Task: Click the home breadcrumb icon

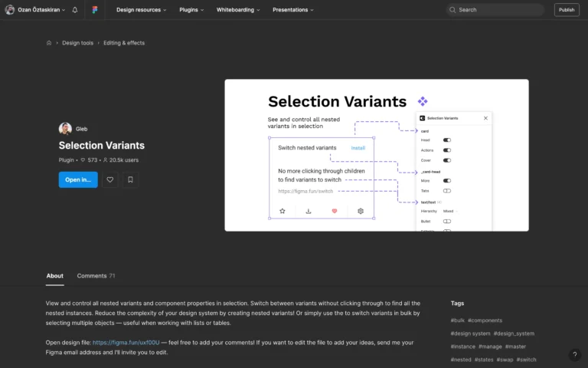Action: pyautogui.click(x=49, y=43)
